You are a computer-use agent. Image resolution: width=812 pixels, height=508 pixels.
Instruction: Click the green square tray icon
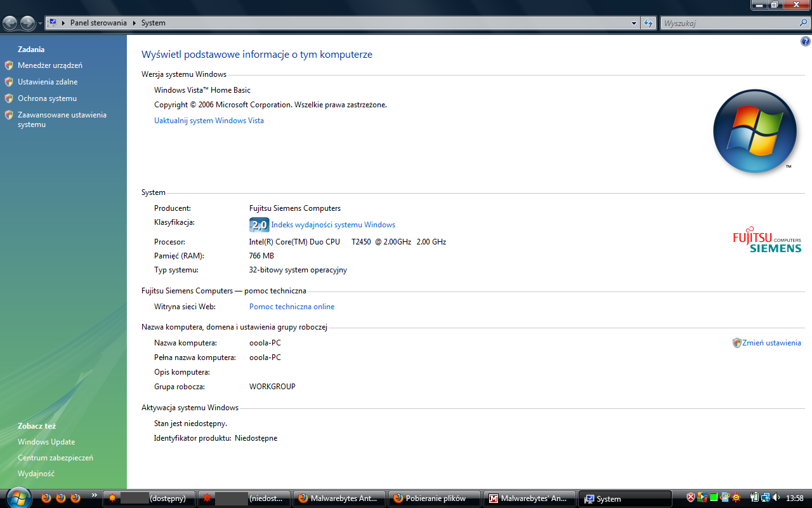(x=714, y=498)
